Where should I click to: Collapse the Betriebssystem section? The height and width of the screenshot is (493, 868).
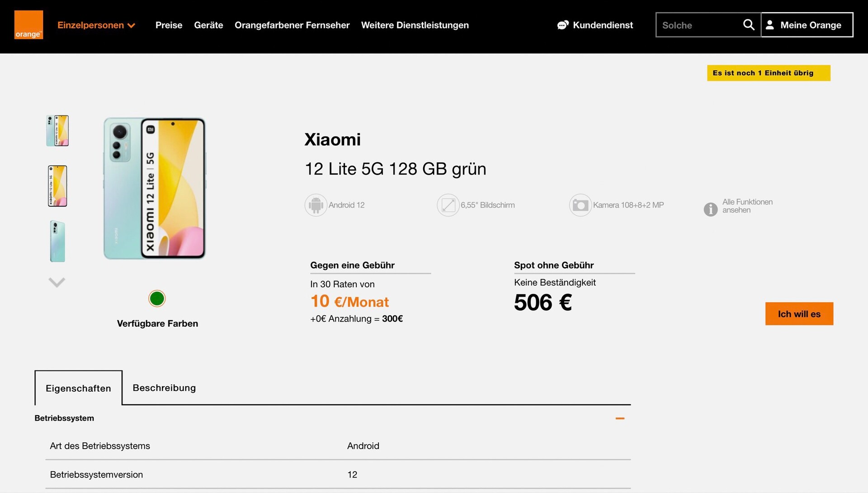(620, 418)
